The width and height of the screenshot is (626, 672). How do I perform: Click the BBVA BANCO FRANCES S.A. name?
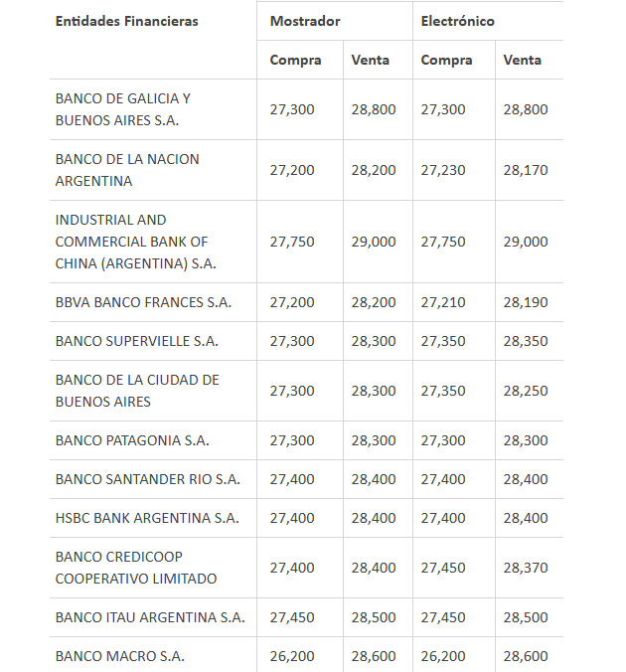143,302
